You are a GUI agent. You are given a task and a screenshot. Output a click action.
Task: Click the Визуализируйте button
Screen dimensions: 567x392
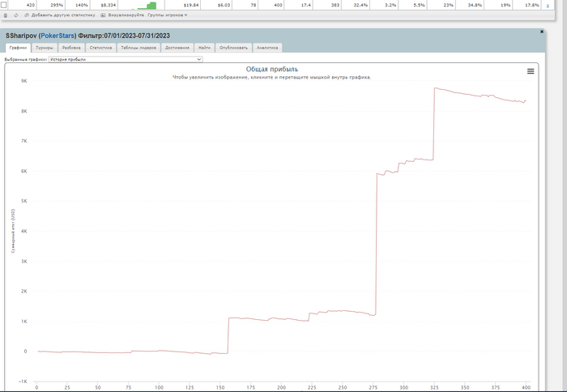tap(126, 15)
